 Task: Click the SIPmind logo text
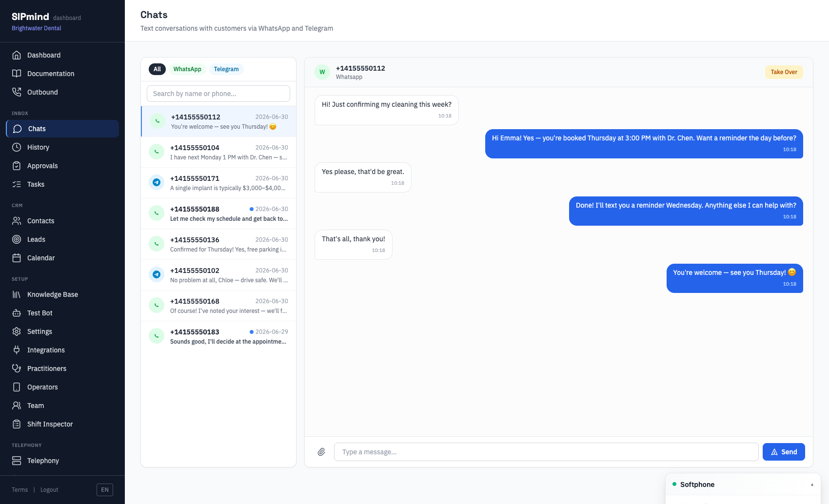[x=30, y=17]
